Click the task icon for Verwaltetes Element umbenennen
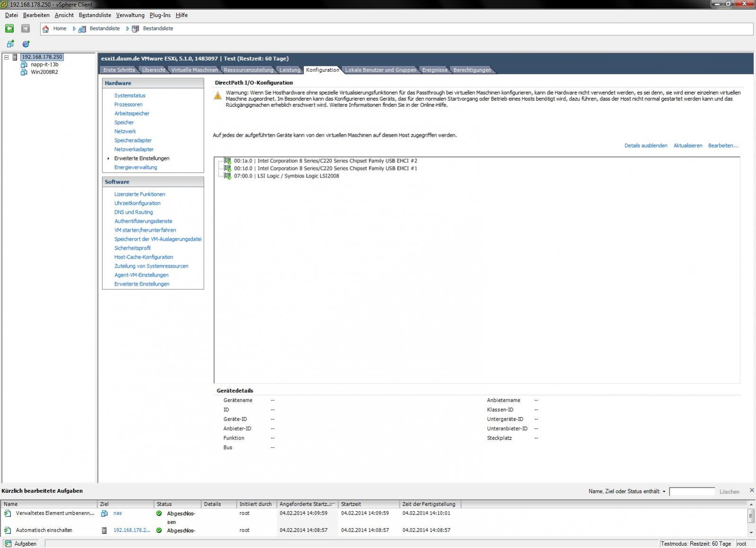 pos(8,513)
